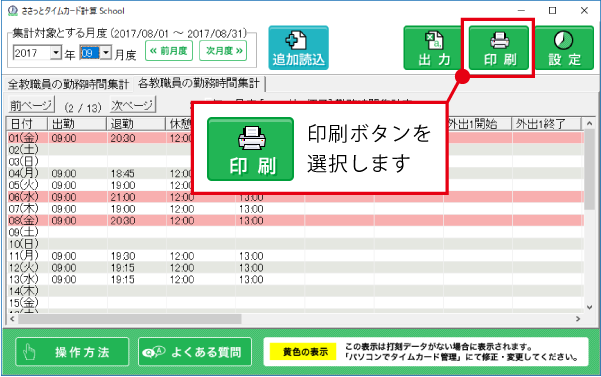Expand the month dropdown showing 09
This screenshot has width=601, height=377.
pyautogui.click(x=106, y=52)
